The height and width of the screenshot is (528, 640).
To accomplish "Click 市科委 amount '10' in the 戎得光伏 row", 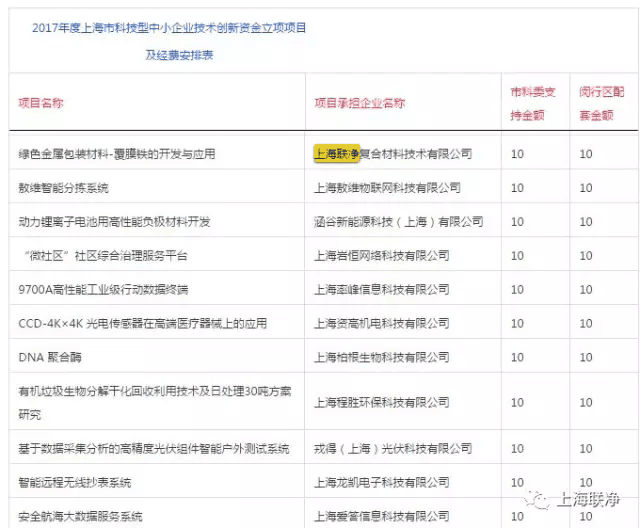I will (x=517, y=448).
